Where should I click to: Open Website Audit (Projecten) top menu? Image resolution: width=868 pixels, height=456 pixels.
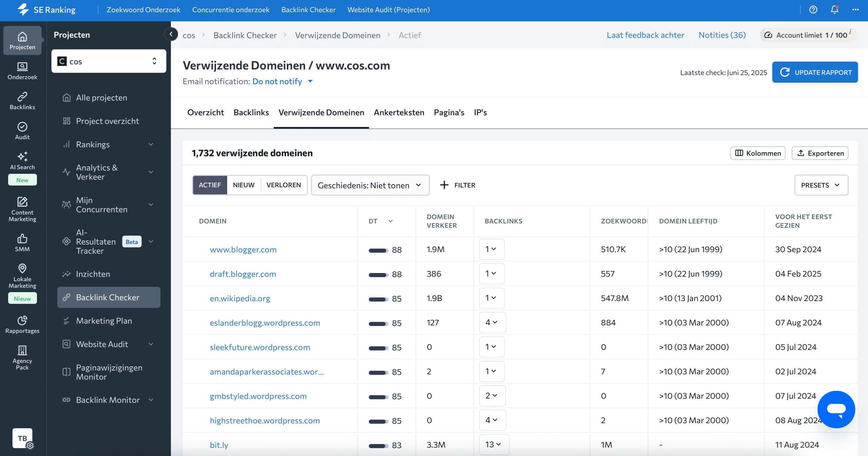click(x=389, y=9)
